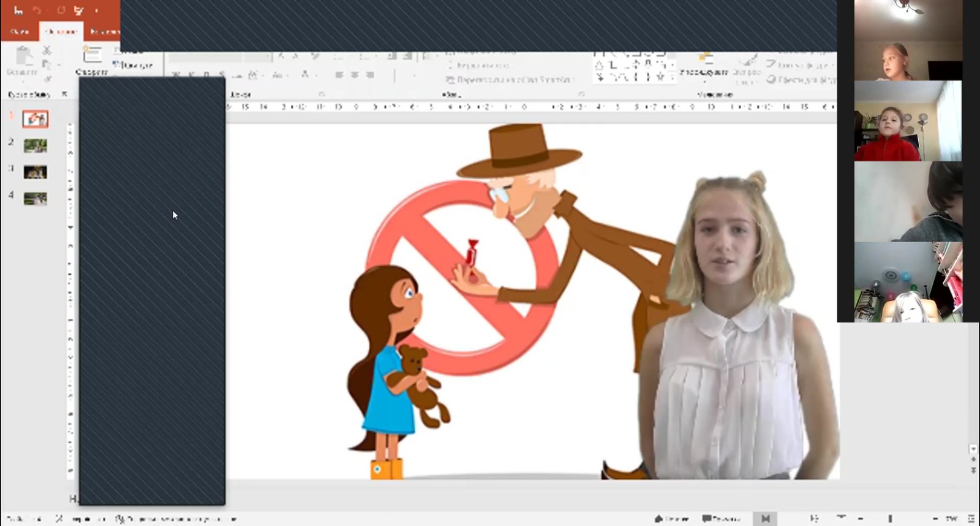
Task: Click the center text alignment icon
Action: (x=354, y=75)
